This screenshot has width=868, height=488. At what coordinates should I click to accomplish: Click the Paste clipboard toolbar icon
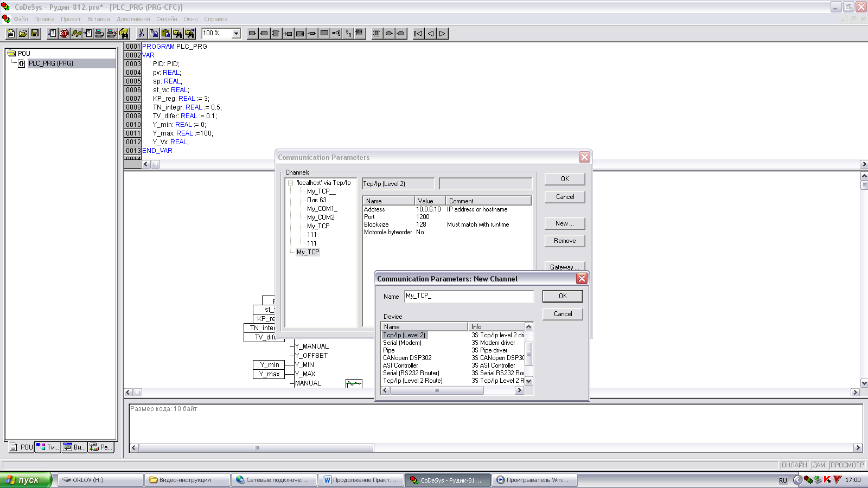pos(165,33)
